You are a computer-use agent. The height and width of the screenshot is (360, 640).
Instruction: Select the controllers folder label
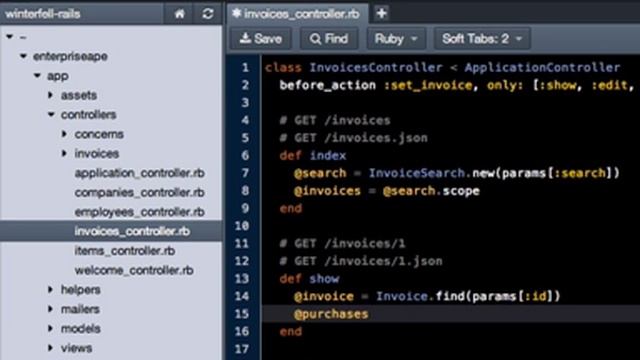click(x=89, y=115)
